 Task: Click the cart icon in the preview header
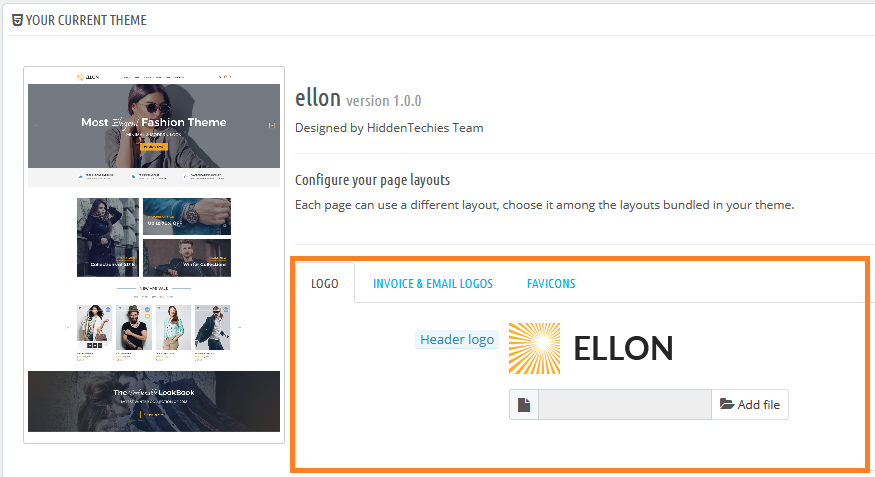(x=226, y=76)
